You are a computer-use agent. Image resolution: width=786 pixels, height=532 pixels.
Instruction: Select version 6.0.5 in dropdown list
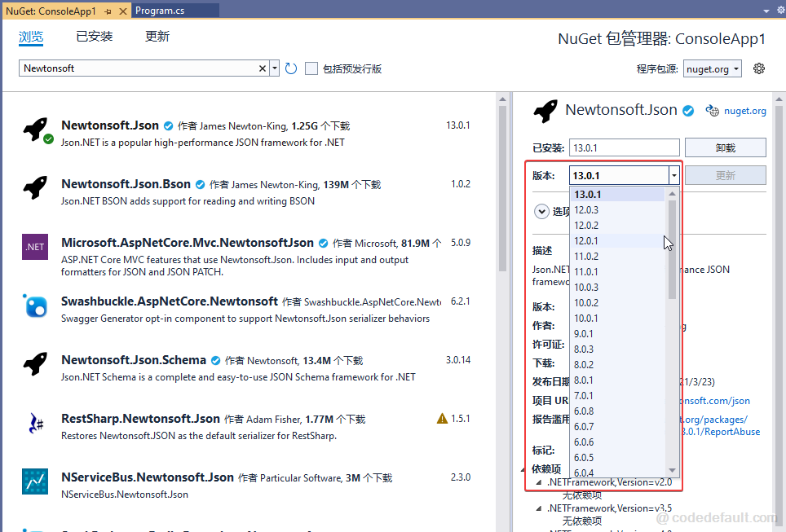[617, 458]
